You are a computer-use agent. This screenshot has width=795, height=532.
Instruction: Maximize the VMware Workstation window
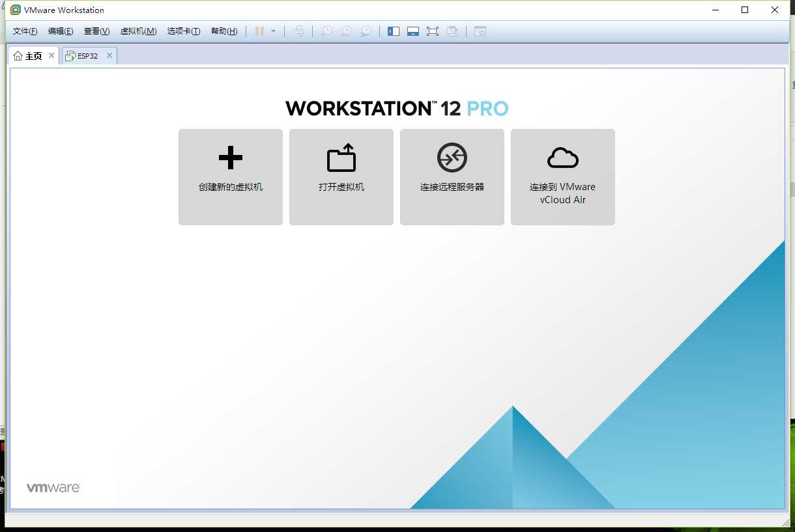click(x=745, y=10)
